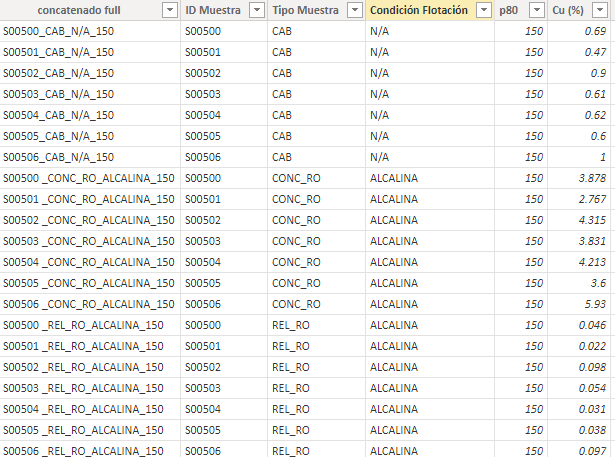Click N/A condition in S00503 CAB row
Image resolution: width=615 pixels, height=457 pixels.
click(430, 94)
